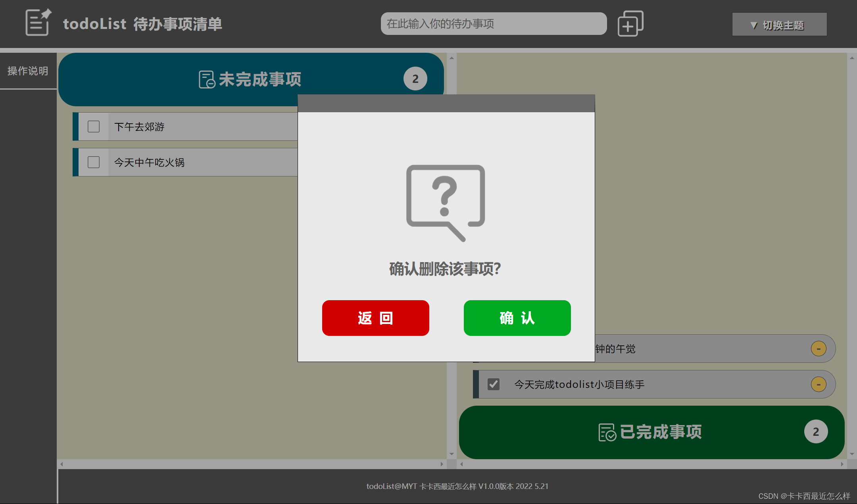
Task: Uncheck the checkbox for 今天完成todolist小项目练手
Action: 493,384
